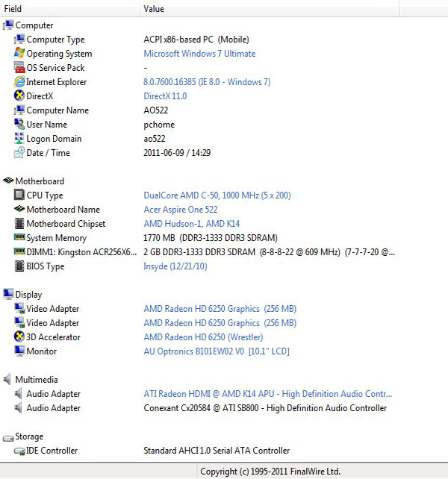Select the logon domain value ao522
This screenshot has height=479, width=448.
155,139
